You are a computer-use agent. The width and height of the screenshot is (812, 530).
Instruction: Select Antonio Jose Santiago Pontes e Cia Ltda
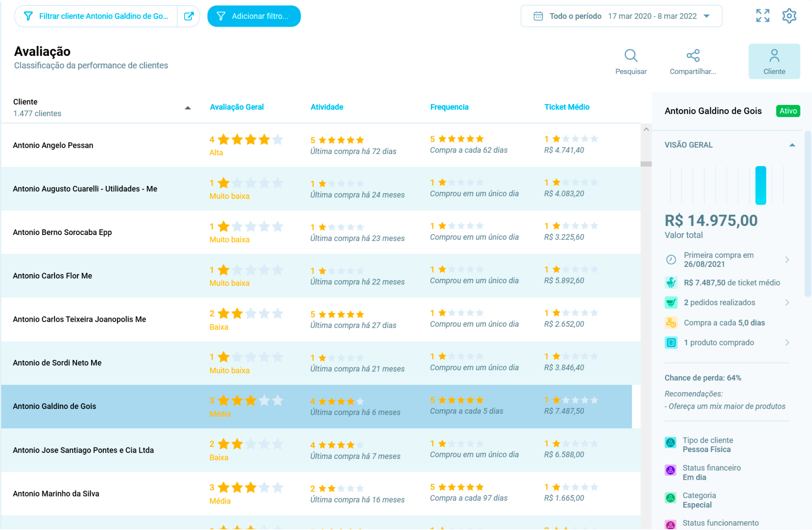[321, 450]
